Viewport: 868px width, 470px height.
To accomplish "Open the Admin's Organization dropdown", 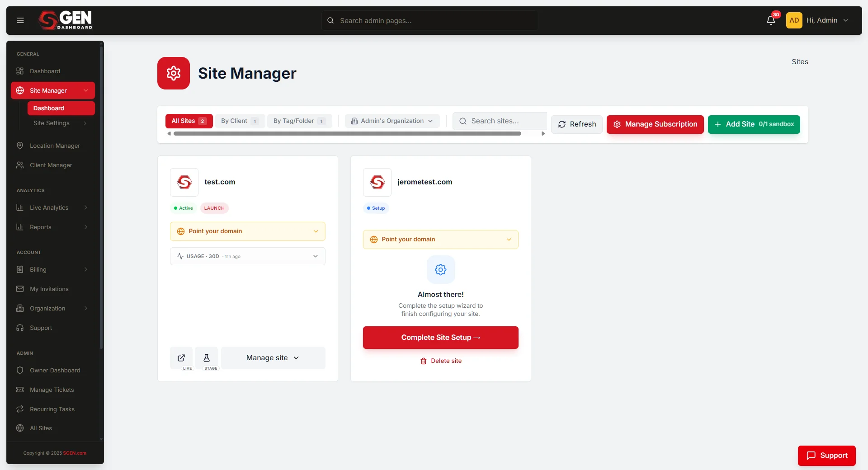I will pyautogui.click(x=392, y=121).
